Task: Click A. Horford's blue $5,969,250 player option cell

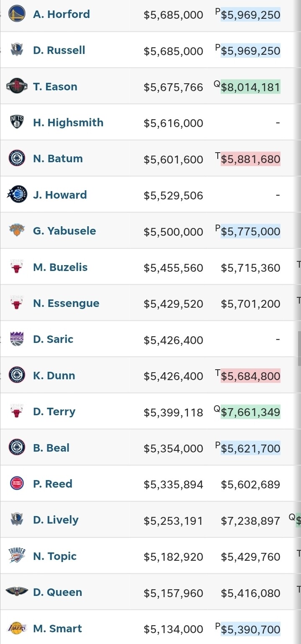Action: 250,15
